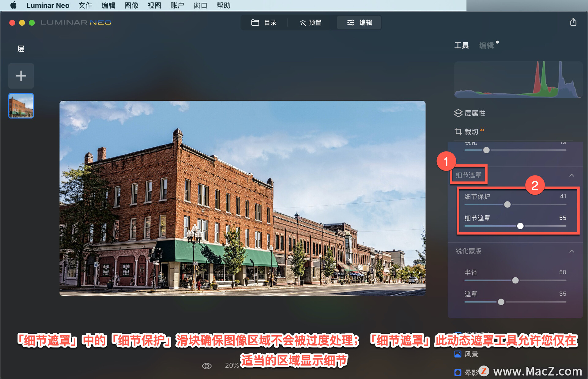The width and height of the screenshot is (588, 379).
Task: Click the 晕影 vignette icon
Action: [x=458, y=373]
